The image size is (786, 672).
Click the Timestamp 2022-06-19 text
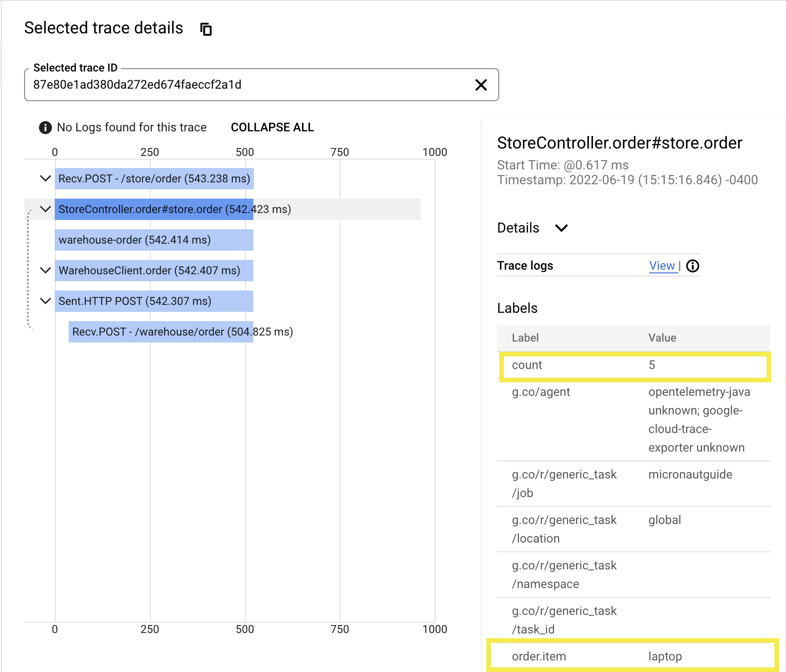(627, 180)
